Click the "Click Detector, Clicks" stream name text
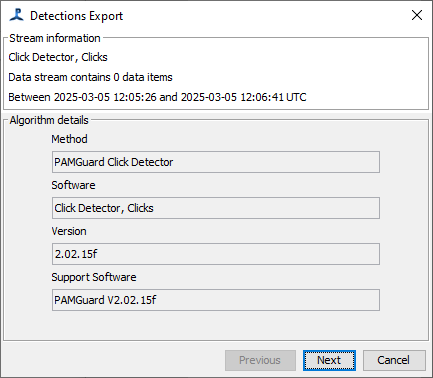 pos(58,57)
